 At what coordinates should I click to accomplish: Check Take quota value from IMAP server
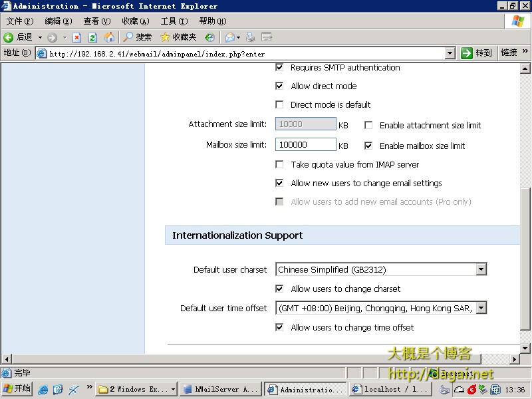(x=279, y=164)
